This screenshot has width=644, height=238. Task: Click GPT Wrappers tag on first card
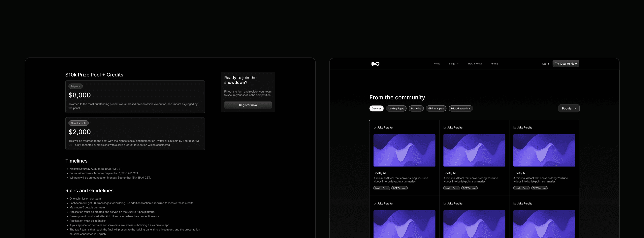tap(399, 188)
